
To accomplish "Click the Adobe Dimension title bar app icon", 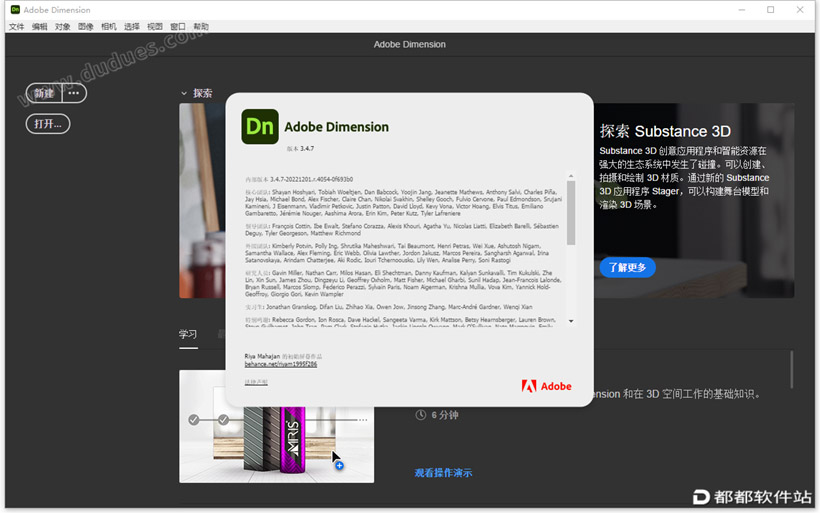I will [x=15, y=9].
